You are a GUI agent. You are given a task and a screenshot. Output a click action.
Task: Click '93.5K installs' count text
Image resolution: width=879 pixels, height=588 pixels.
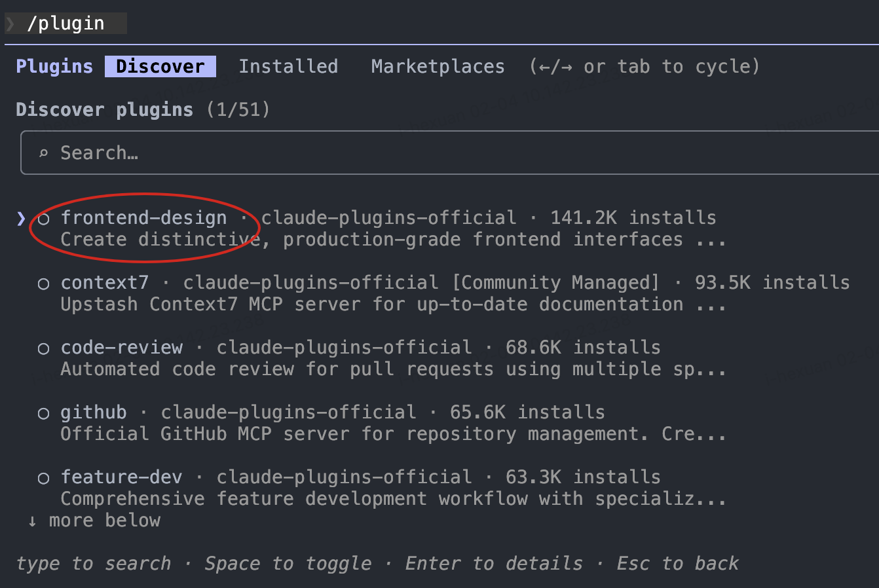pos(772,282)
